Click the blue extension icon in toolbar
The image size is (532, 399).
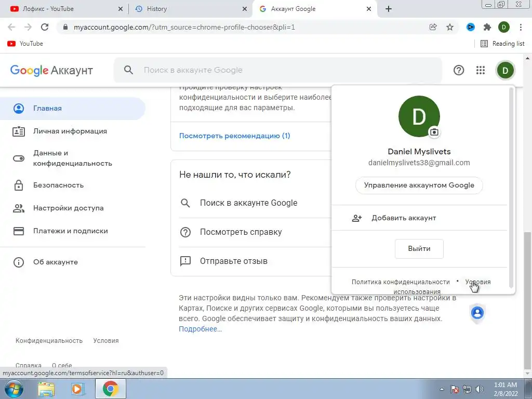pos(470,27)
